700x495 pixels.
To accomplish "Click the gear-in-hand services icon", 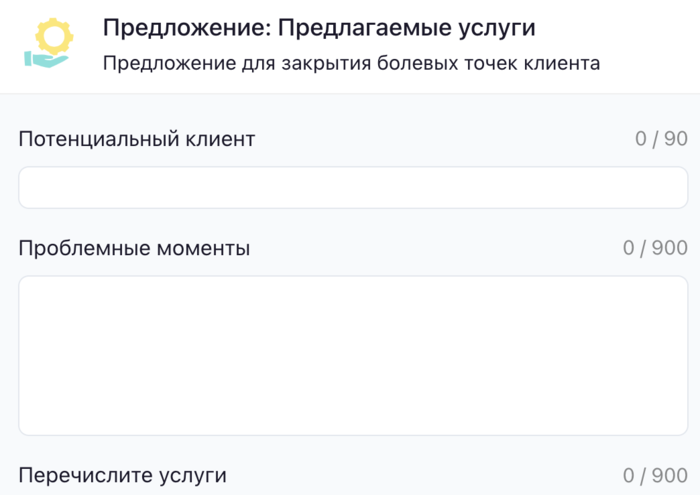I will (47, 44).
